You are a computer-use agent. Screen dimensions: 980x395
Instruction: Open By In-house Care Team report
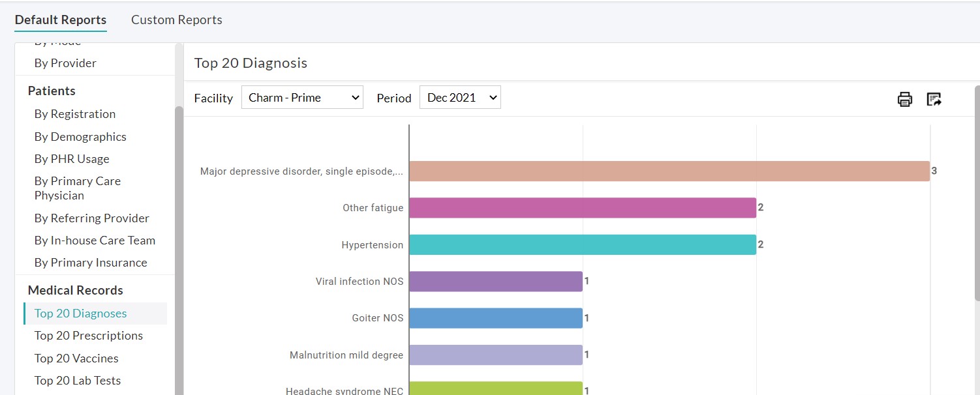[x=95, y=241]
